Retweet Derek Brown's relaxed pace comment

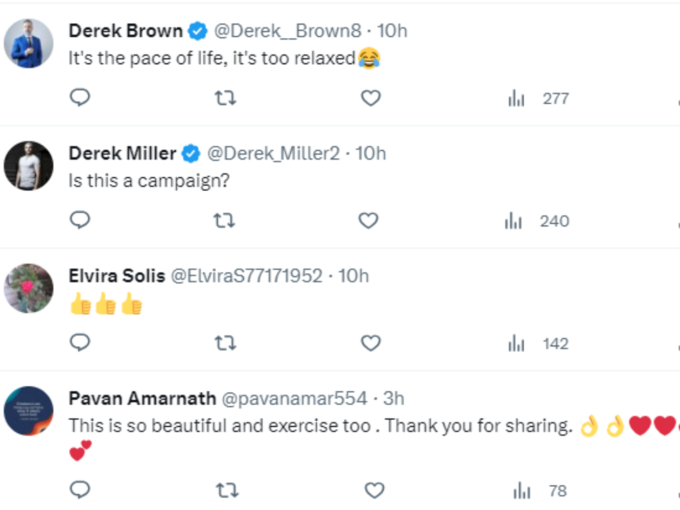tap(226, 98)
